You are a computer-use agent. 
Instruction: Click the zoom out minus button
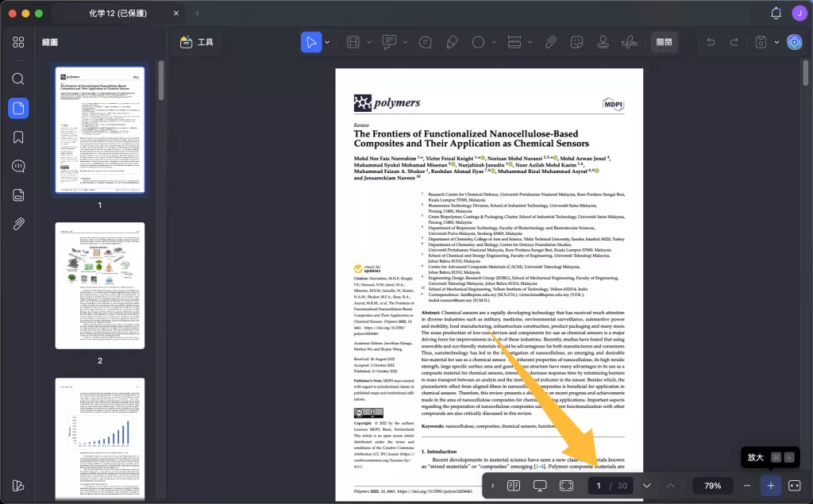746,485
